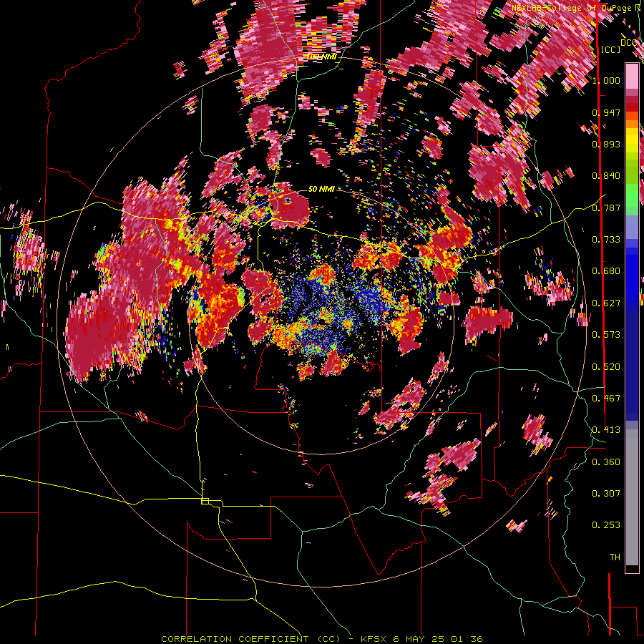Screen dimensions: 644x644
Task: Click the 50 NMI range ring label
Action: 321,189
